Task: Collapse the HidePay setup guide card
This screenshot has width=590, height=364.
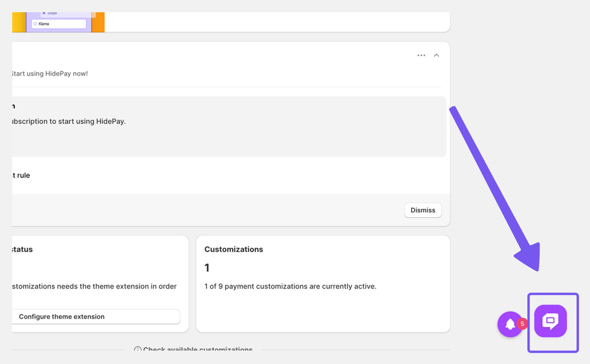Action: [x=436, y=56]
